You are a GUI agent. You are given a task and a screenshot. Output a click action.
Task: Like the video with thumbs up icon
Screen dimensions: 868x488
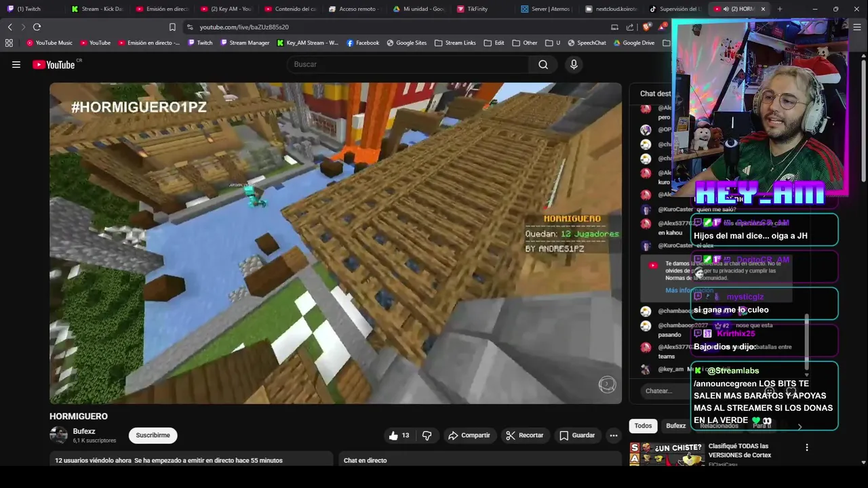coord(399,435)
